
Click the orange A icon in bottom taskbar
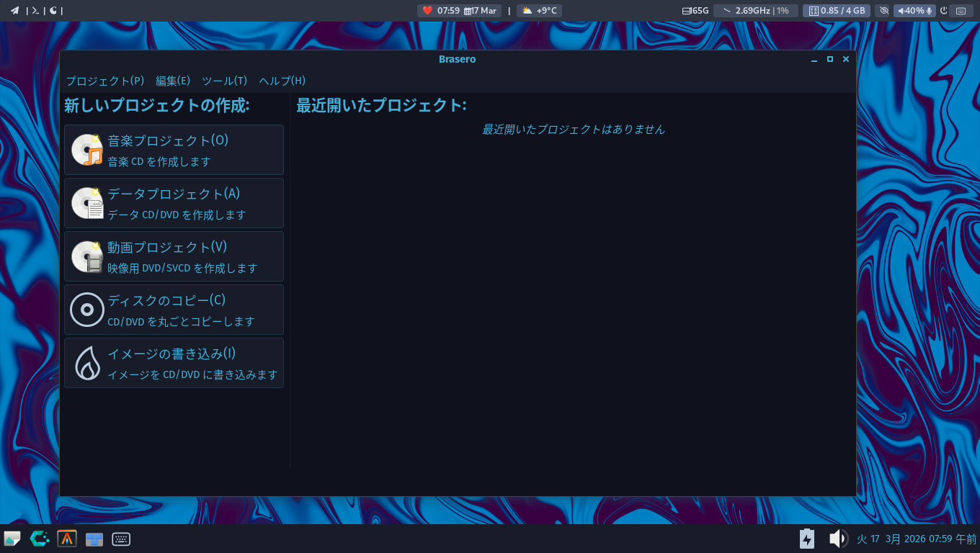67,539
